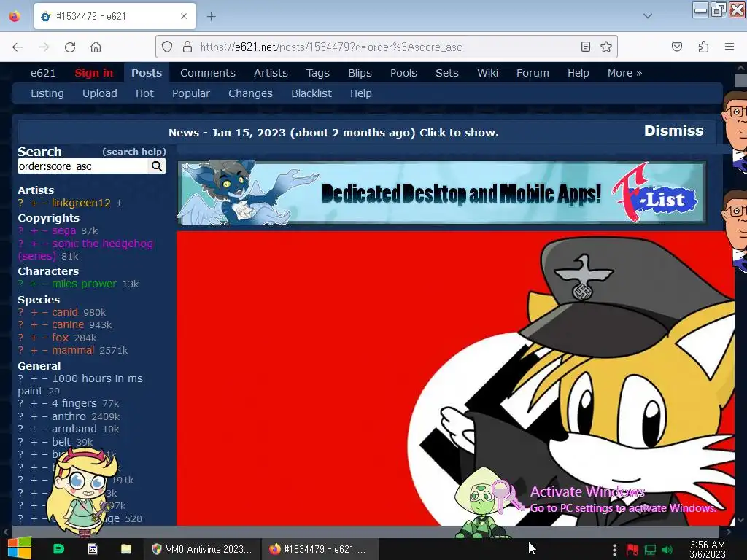The height and width of the screenshot is (560, 747).
Task: Open the Sets page
Action: point(447,73)
